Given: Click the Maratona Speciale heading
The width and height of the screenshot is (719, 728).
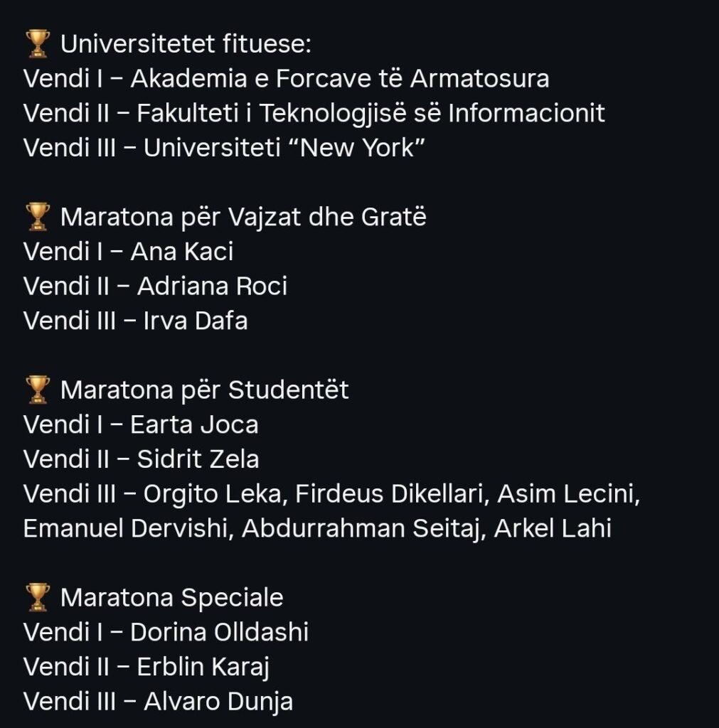Looking at the screenshot, I should (171, 597).
